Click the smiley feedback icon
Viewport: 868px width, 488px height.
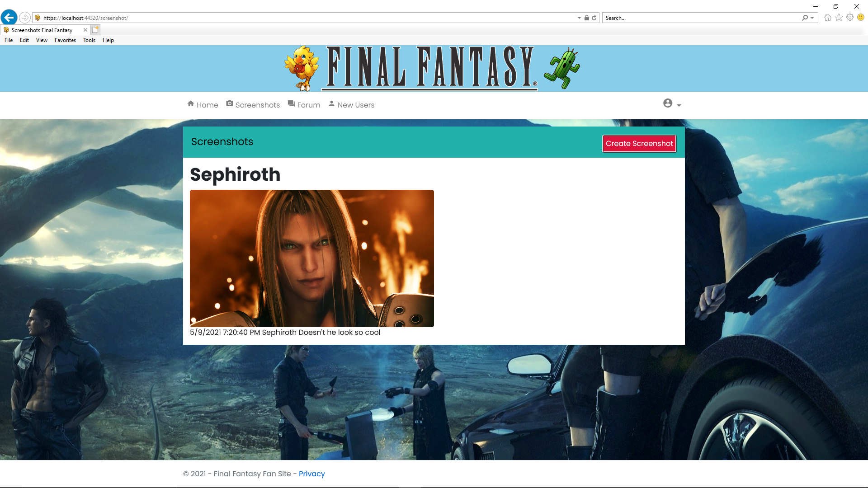(x=860, y=18)
